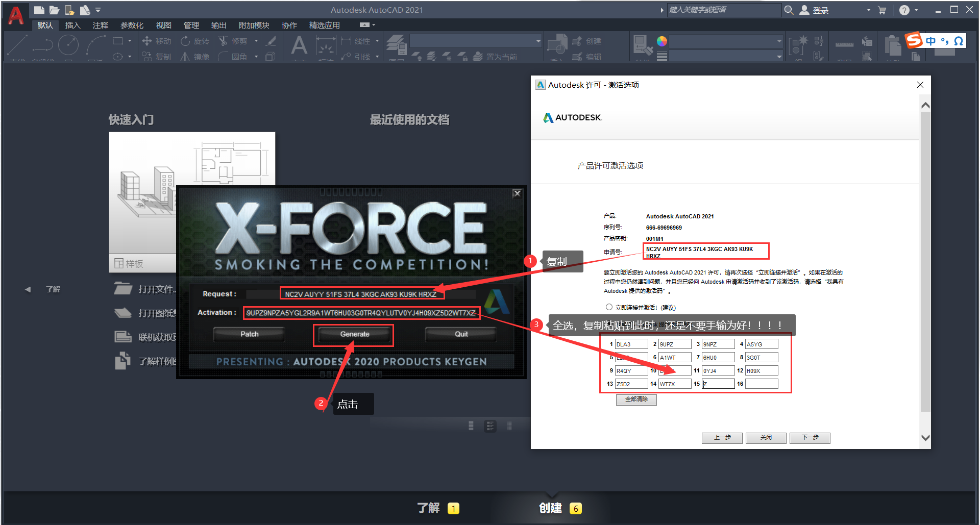Open the object color combo box
The image size is (980, 525).
[x=726, y=41]
